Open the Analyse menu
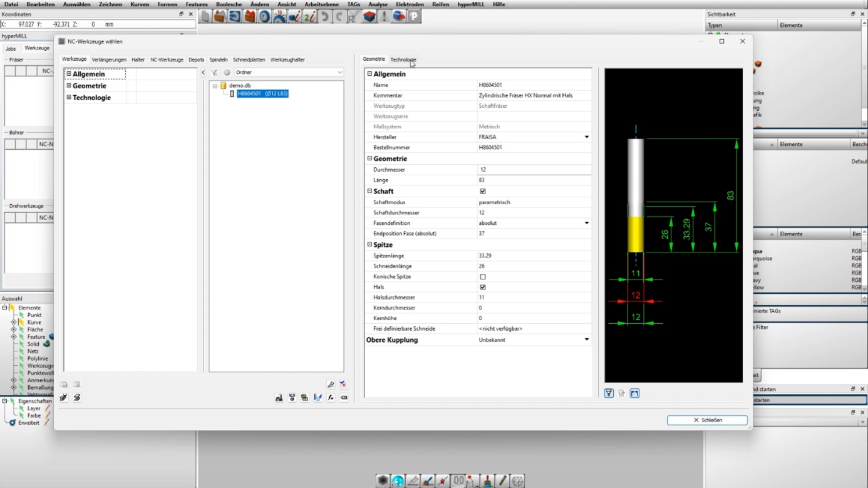868x488 pixels. click(378, 4)
